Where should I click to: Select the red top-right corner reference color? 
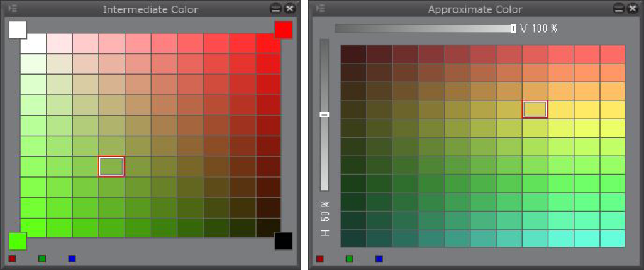click(284, 30)
